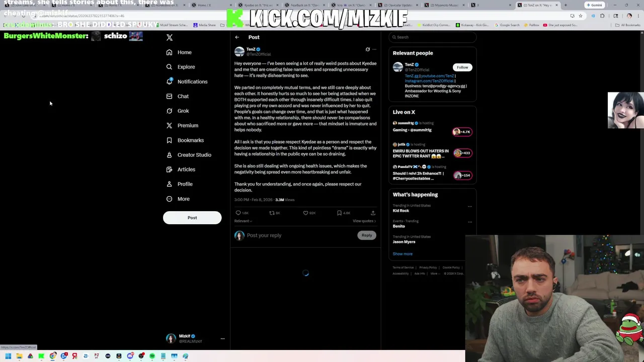
Task: Open the more options for Benito trend
Action: point(470,222)
